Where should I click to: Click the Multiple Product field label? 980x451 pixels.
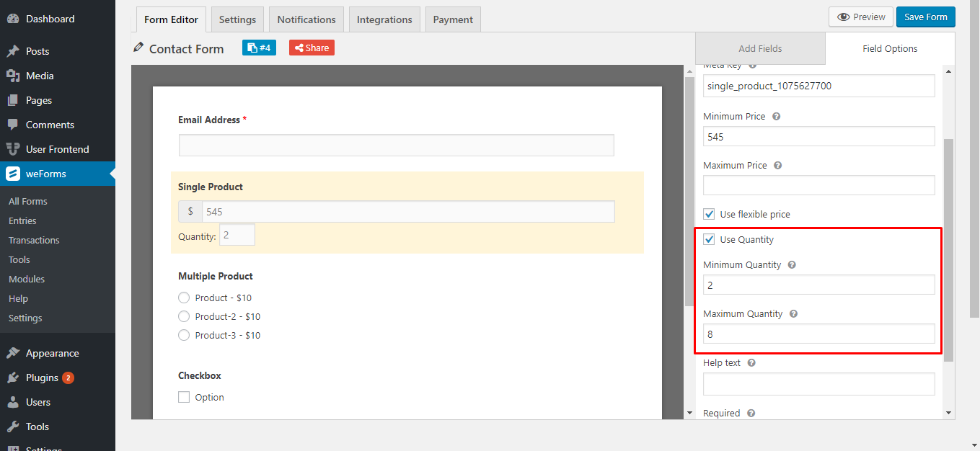tap(216, 276)
